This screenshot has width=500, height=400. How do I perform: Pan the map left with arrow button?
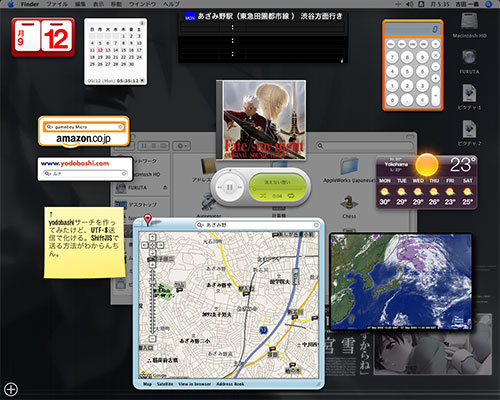(145, 245)
